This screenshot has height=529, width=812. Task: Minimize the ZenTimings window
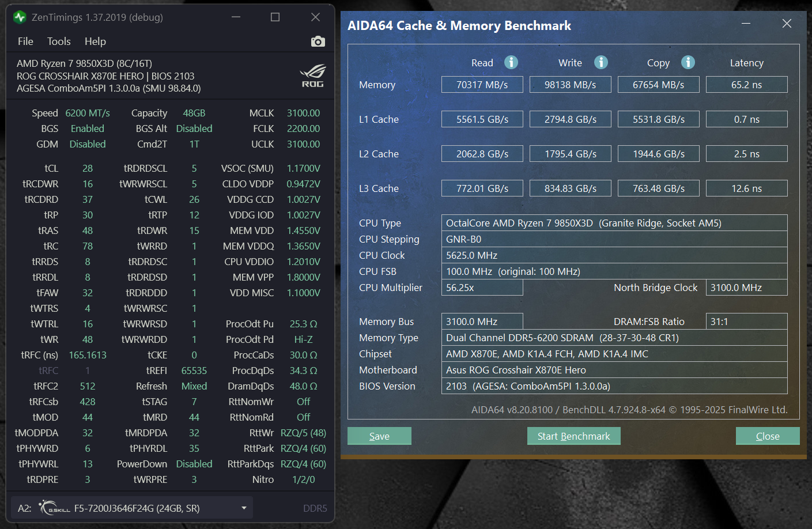coord(236,17)
